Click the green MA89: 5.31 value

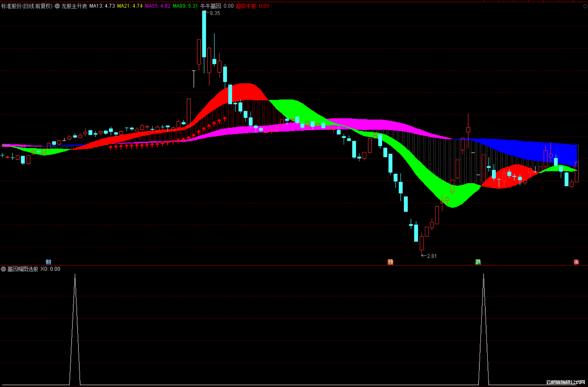click(x=185, y=6)
